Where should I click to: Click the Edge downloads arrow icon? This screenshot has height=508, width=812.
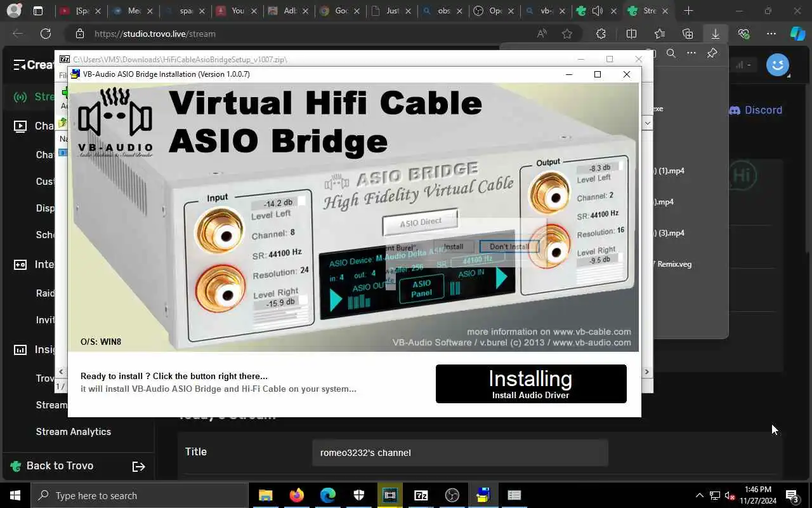[x=715, y=34]
